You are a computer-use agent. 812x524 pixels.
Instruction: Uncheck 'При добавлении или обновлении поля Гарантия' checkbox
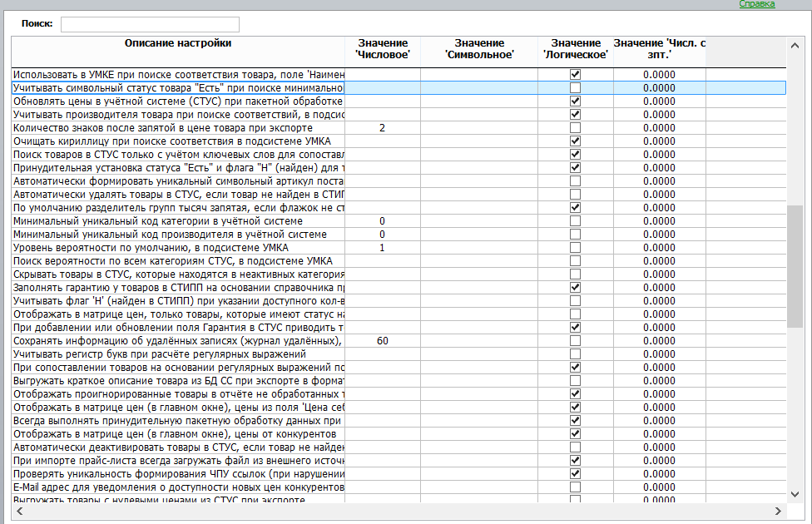tap(576, 327)
